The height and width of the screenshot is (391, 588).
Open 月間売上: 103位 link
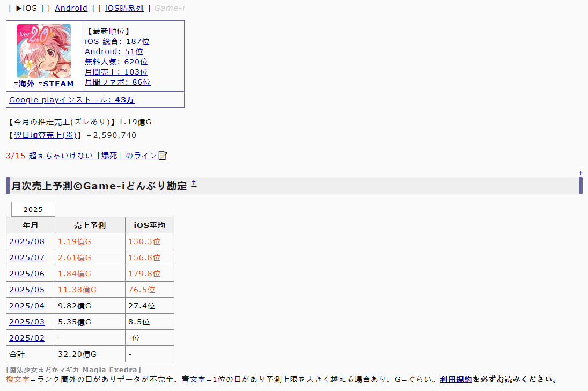116,71
